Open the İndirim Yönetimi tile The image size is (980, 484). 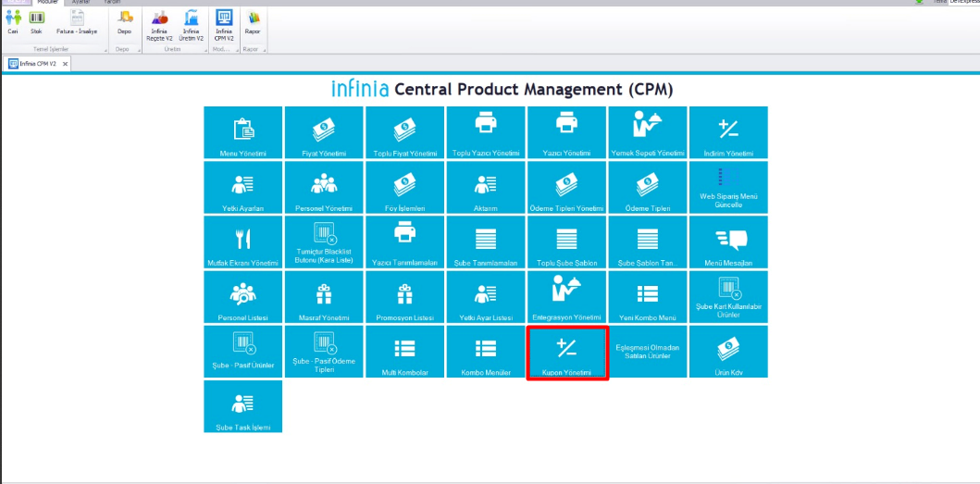pos(728,132)
